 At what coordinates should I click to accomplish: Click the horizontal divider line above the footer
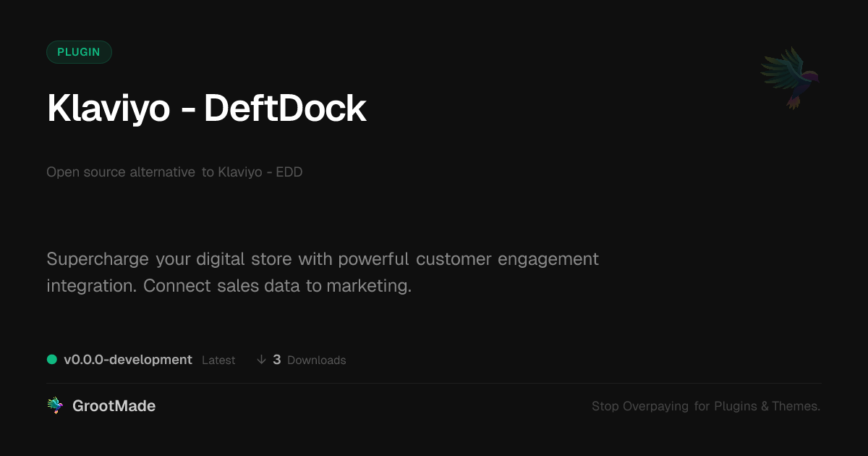(434, 383)
